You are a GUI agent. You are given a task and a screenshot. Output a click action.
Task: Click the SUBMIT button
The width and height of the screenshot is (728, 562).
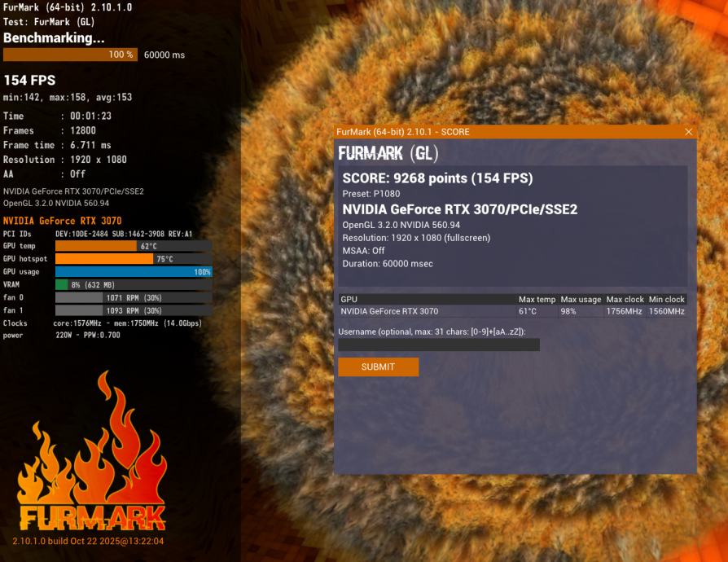(x=379, y=367)
